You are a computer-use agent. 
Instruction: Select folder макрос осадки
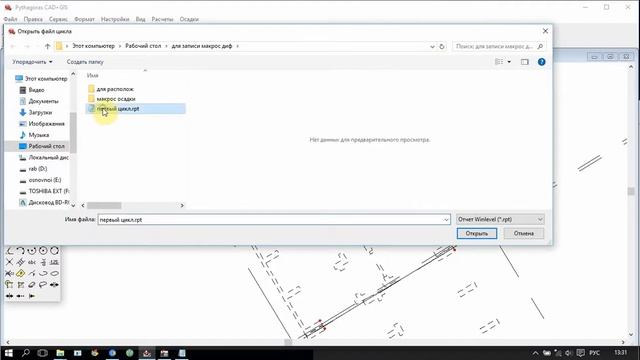(x=112, y=99)
